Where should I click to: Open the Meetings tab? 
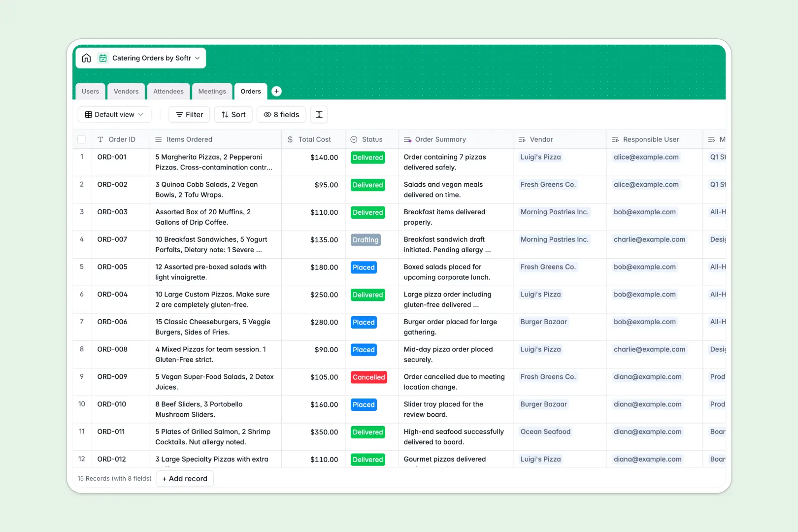tap(212, 91)
